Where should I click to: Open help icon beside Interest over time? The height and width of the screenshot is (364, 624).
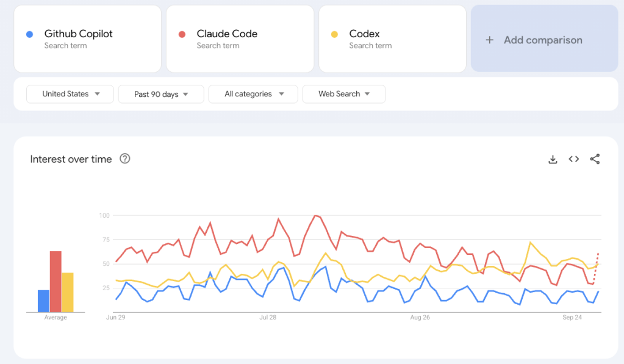[x=125, y=159]
